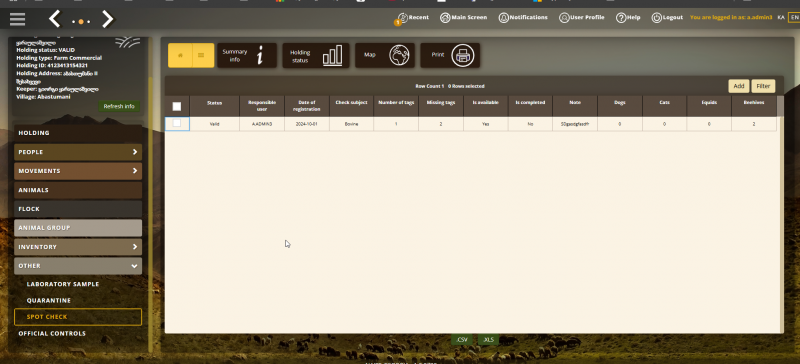
Task: Collapse the OTHER menu section
Action: (78, 266)
